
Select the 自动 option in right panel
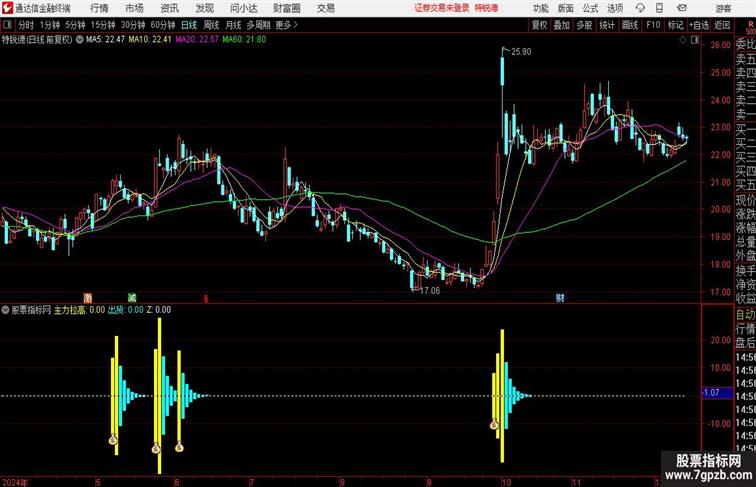(745, 315)
